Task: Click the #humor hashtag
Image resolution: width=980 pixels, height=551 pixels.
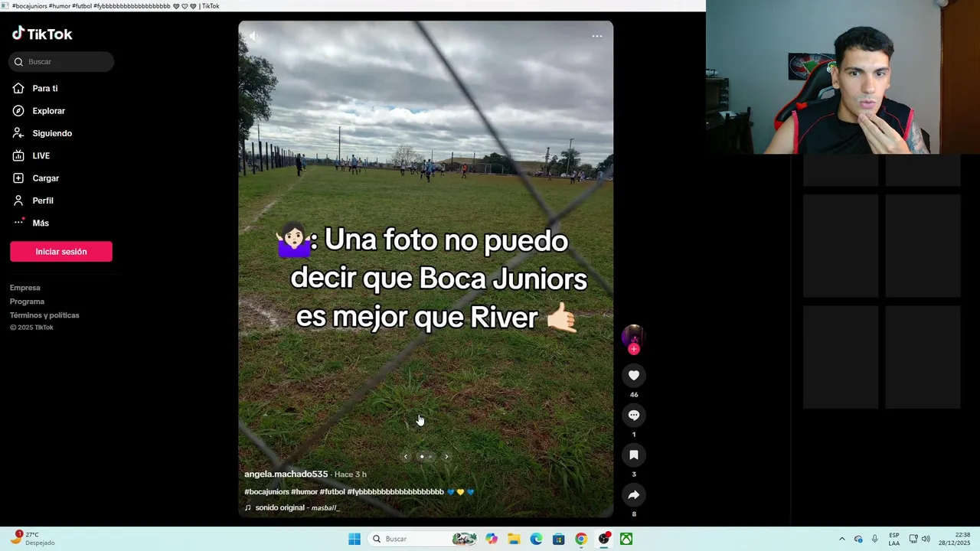Action: [304, 492]
